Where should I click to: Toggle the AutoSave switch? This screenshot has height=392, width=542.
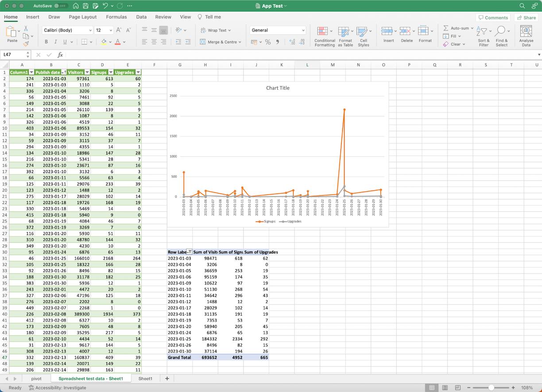(60, 6)
